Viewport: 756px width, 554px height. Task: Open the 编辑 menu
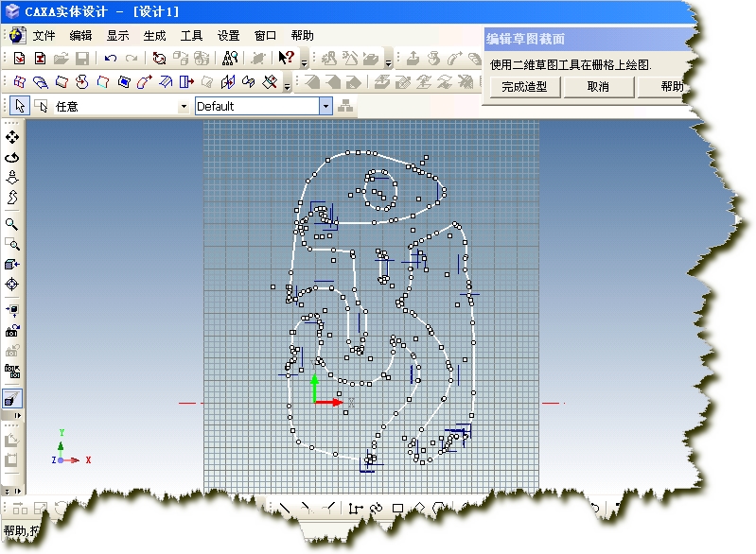click(x=80, y=36)
